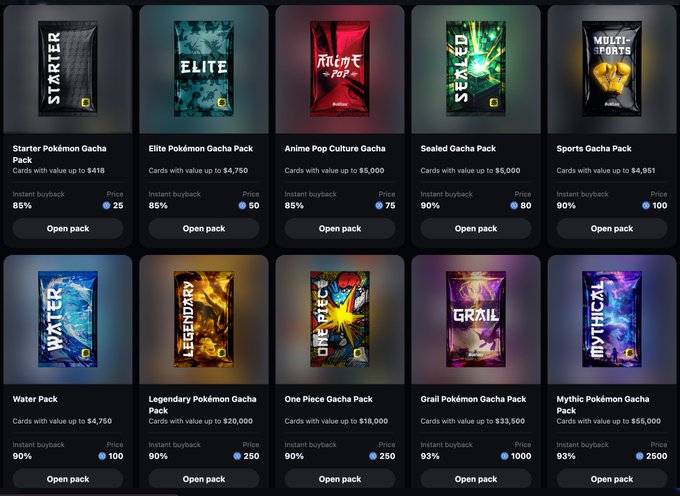This screenshot has height=496, width=680.
Task: Click the coin icon beside price 1000
Action: tap(504, 456)
